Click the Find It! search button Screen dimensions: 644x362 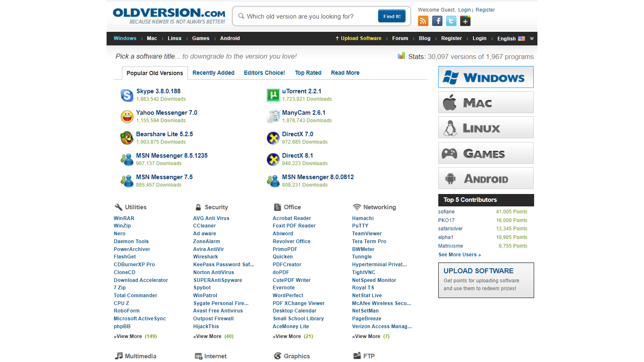tap(392, 16)
